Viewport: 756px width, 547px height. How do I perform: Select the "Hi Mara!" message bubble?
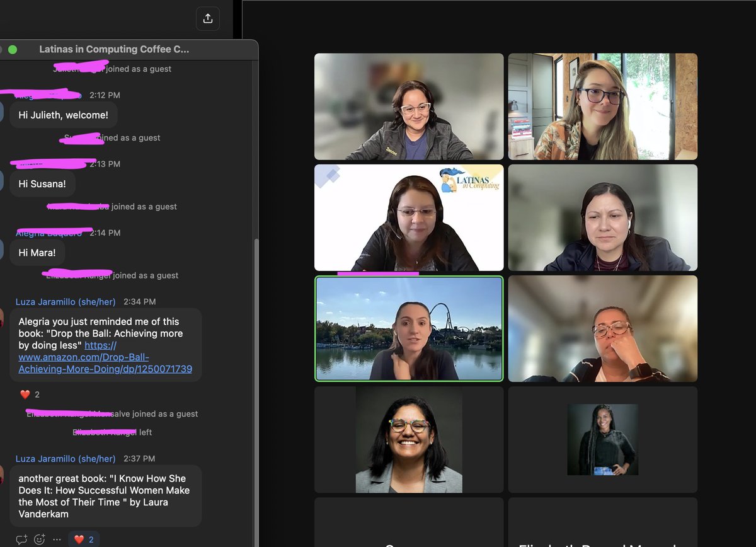pos(37,253)
